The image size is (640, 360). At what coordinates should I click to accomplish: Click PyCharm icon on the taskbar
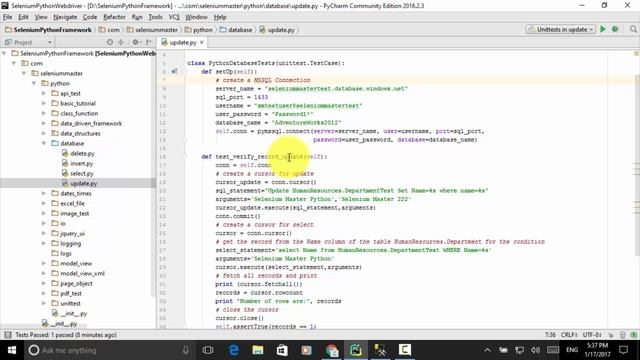click(356, 350)
